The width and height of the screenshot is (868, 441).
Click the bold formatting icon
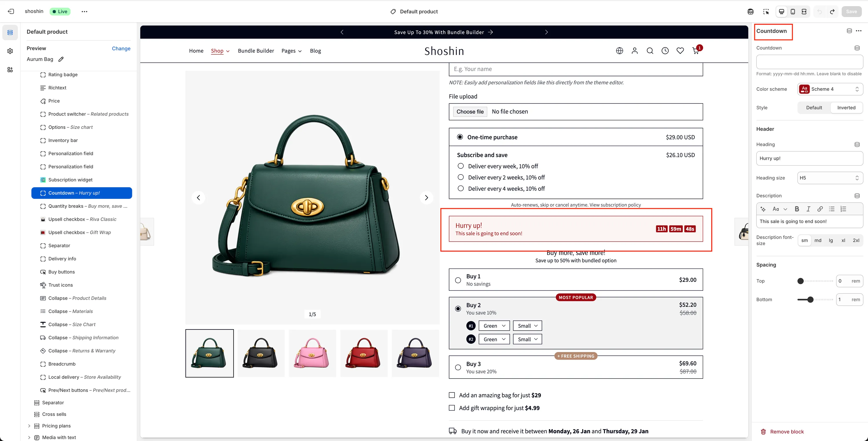[x=797, y=209]
